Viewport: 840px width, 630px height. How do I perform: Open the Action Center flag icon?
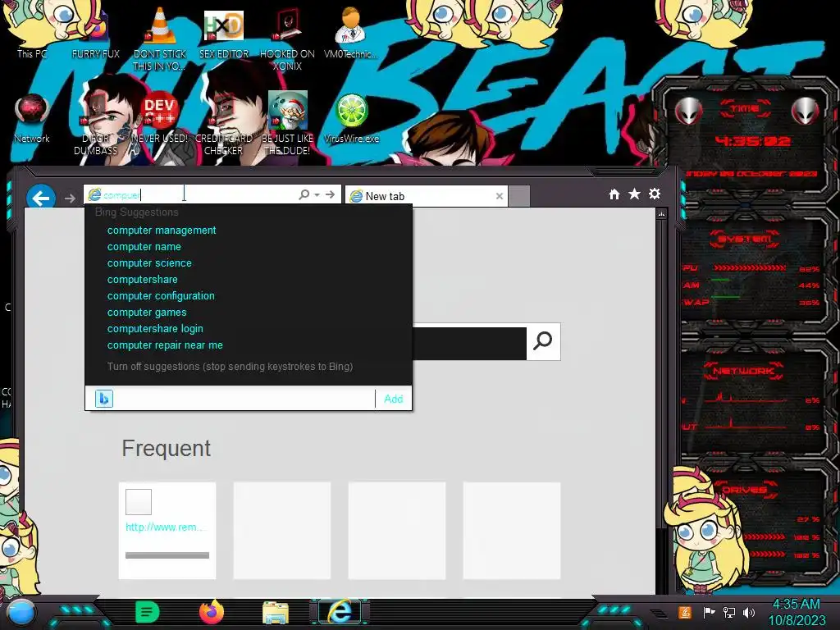pos(709,612)
